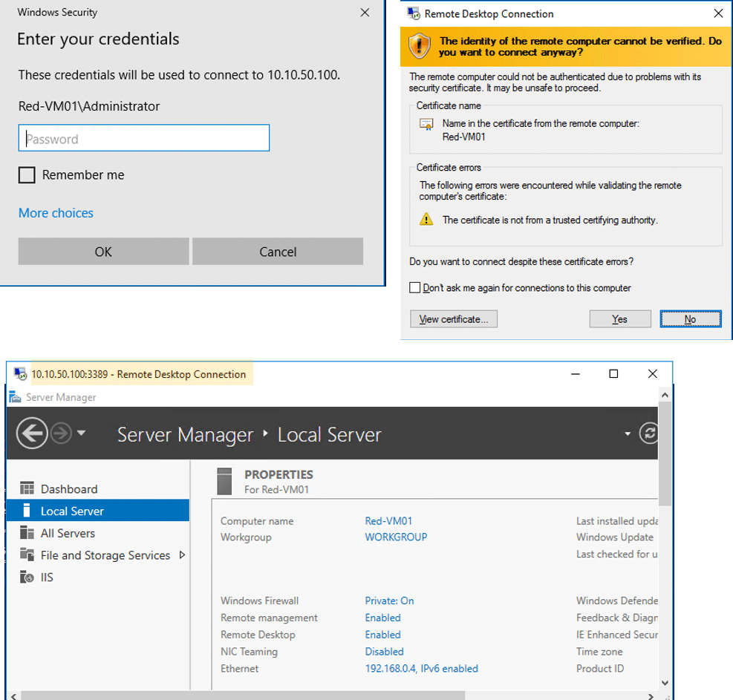Click the 'Red-VM01\Administrator' username text

89,106
